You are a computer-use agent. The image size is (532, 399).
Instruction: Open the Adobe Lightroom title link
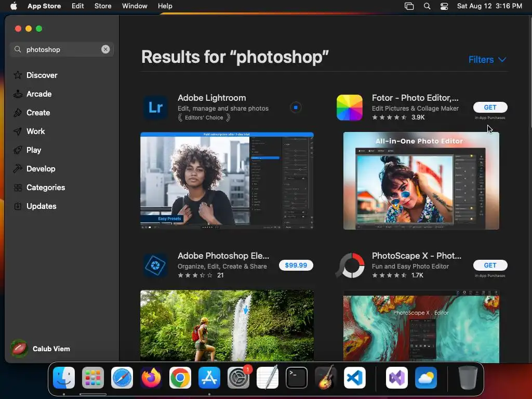(x=212, y=98)
